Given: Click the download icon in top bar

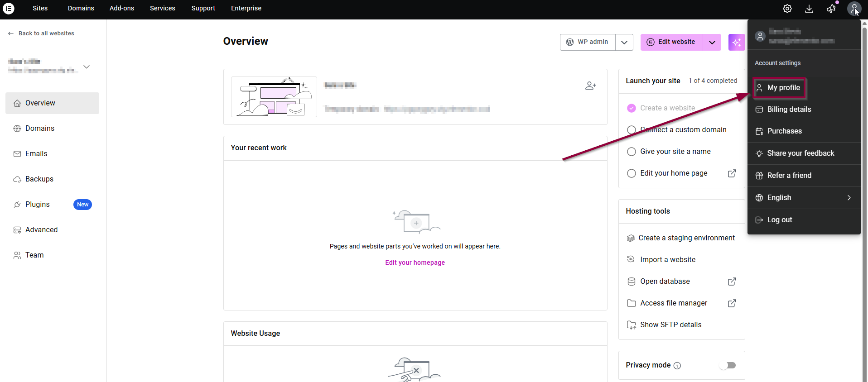Looking at the screenshot, I should click(809, 9).
